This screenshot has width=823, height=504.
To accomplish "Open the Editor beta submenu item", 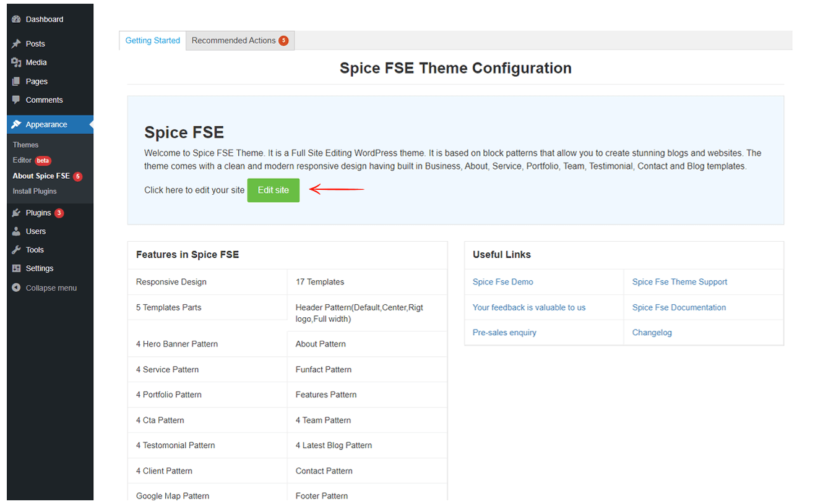I will pyautogui.click(x=22, y=160).
